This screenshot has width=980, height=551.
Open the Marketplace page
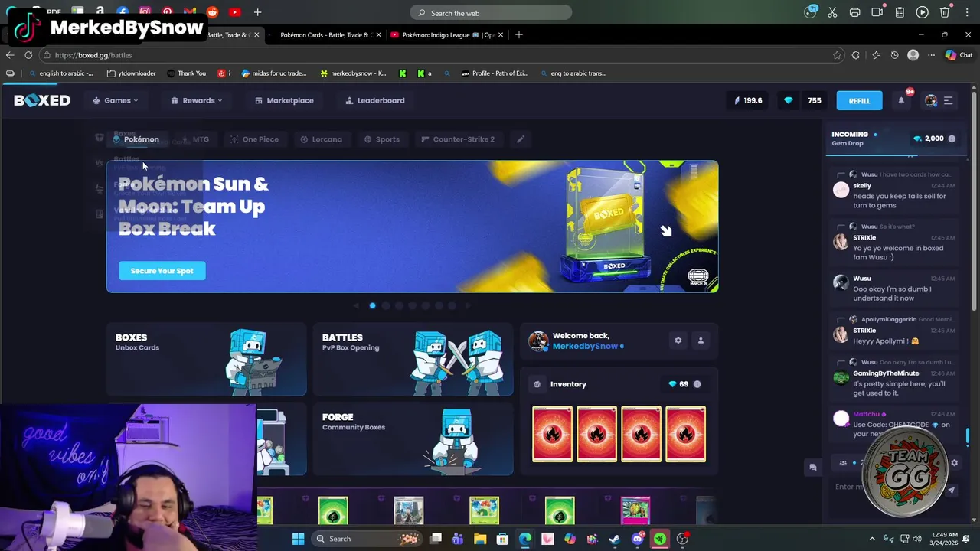click(x=284, y=100)
